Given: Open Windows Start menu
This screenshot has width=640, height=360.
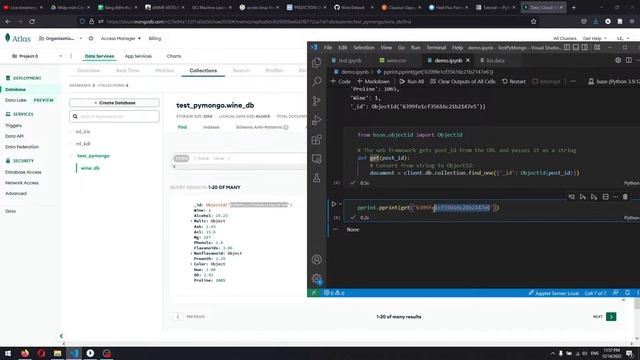Looking at the screenshot, I should [8, 353].
